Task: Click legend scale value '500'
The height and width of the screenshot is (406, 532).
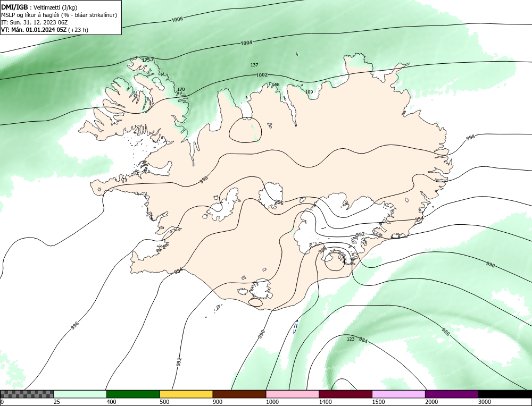Action: (x=164, y=402)
